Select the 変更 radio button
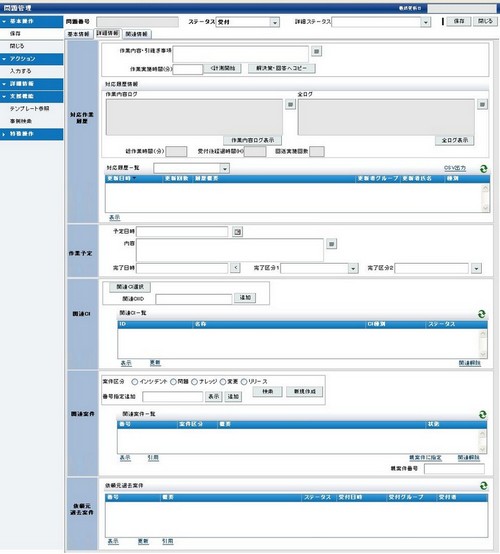Image resolution: width=500 pixels, height=554 pixels. click(223, 382)
